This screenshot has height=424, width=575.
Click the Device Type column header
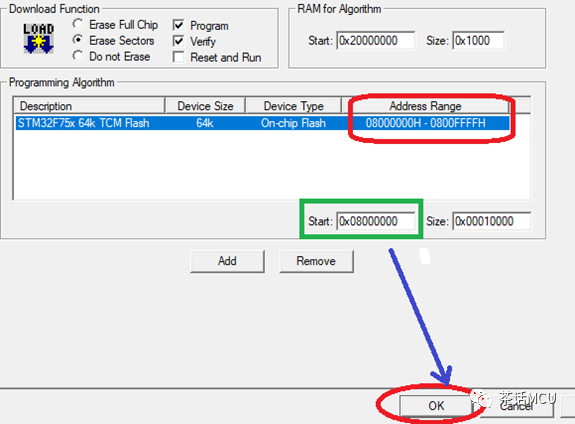293,106
